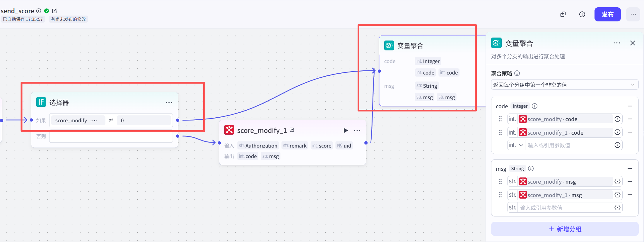The width and height of the screenshot is (644, 242).
Task: Click the edit icon beside send_score title
Action: click(54, 11)
